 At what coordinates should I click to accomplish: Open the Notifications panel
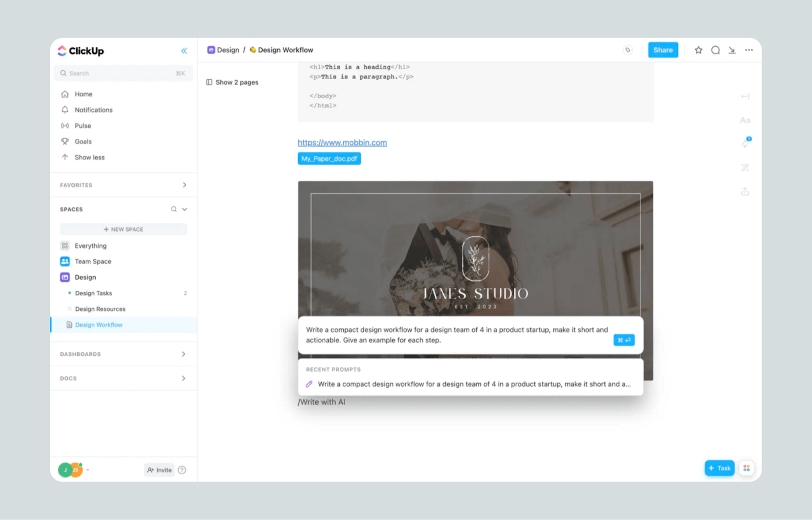(x=93, y=110)
